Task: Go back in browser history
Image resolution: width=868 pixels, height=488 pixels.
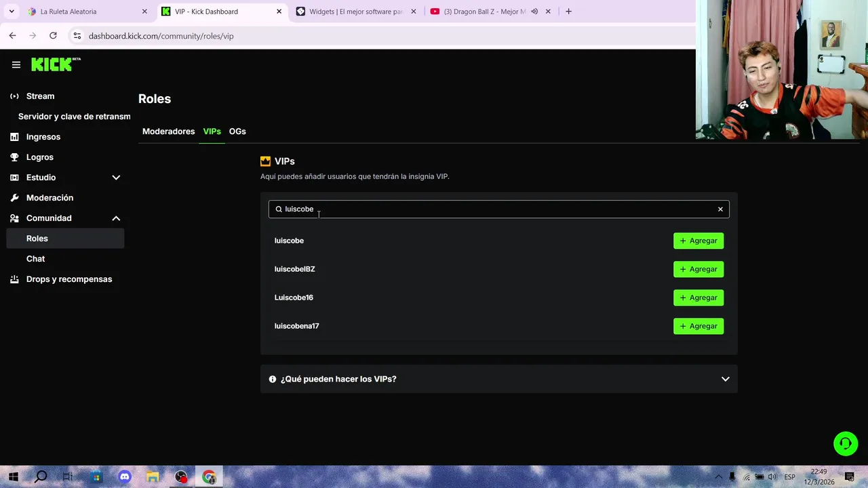Action: (x=12, y=35)
